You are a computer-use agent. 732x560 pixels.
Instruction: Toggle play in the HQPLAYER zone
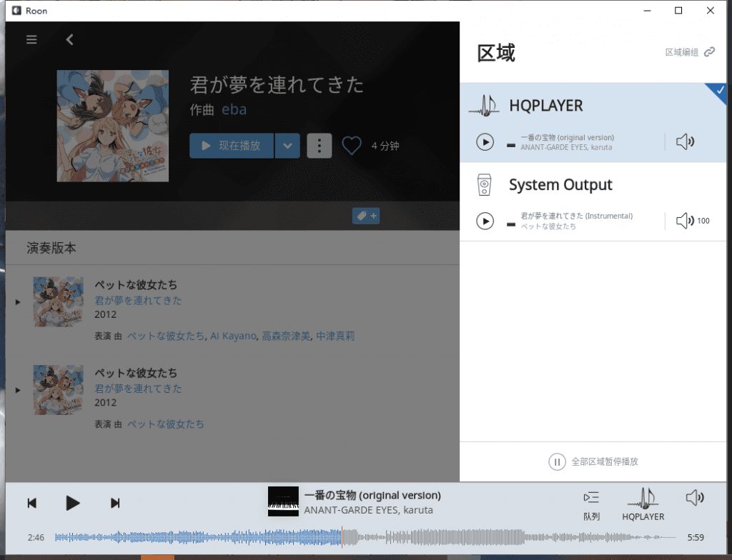coord(485,142)
